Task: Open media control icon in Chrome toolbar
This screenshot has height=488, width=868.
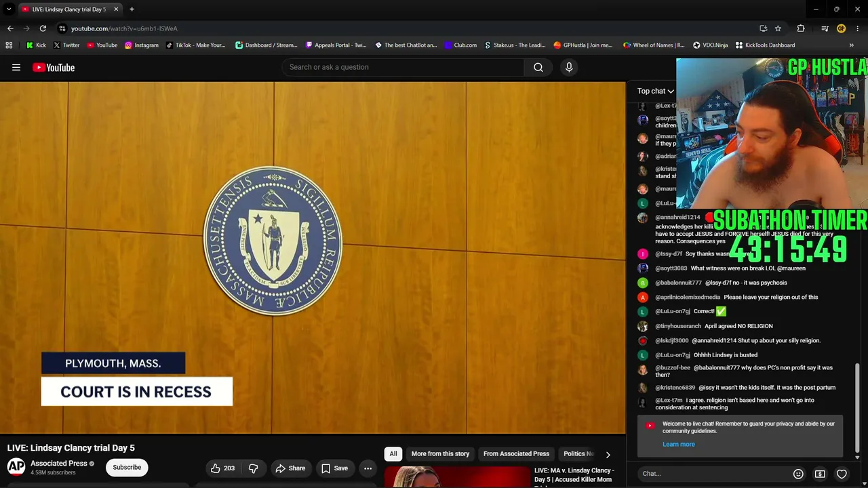Action: 825,28
